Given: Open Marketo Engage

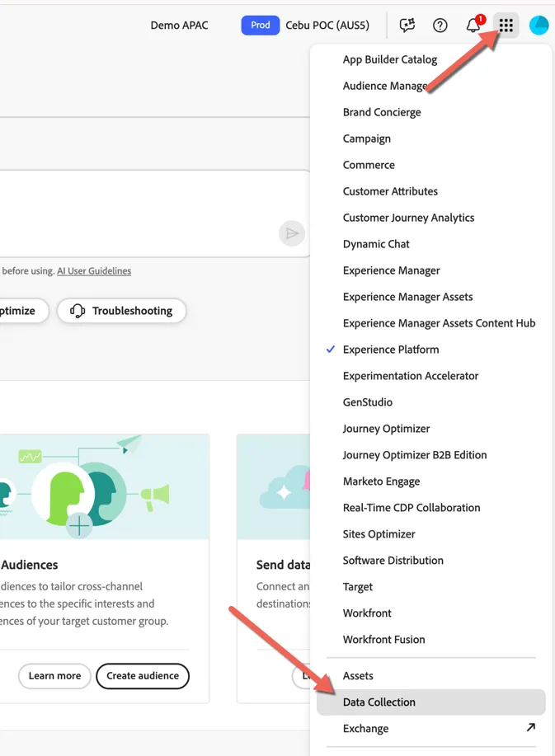Looking at the screenshot, I should pyautogui.click(x=382, y=481).
